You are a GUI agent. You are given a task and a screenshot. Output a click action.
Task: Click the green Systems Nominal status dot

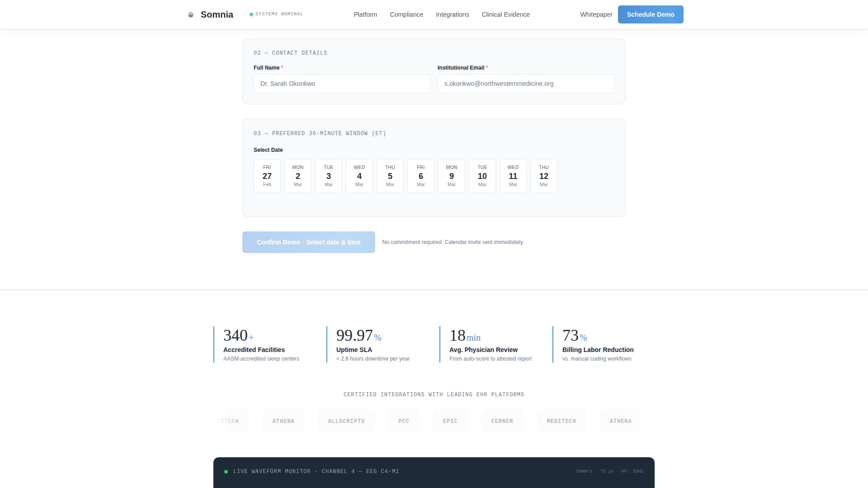[x=251, y=14]
